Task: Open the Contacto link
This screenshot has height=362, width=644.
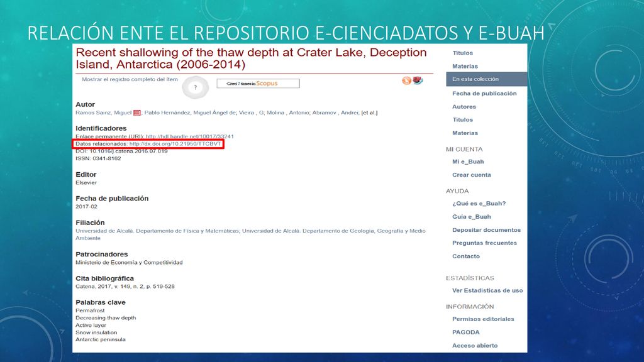Action: 466,256
